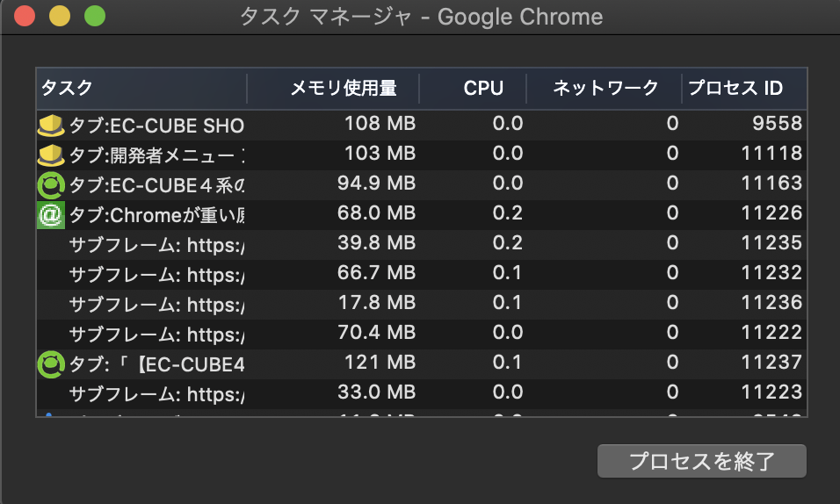Click the 【EC-CUBE4 tab green icon
This screenshot has height=504, width=840.
pyautogui.click(x=51, y=363)
